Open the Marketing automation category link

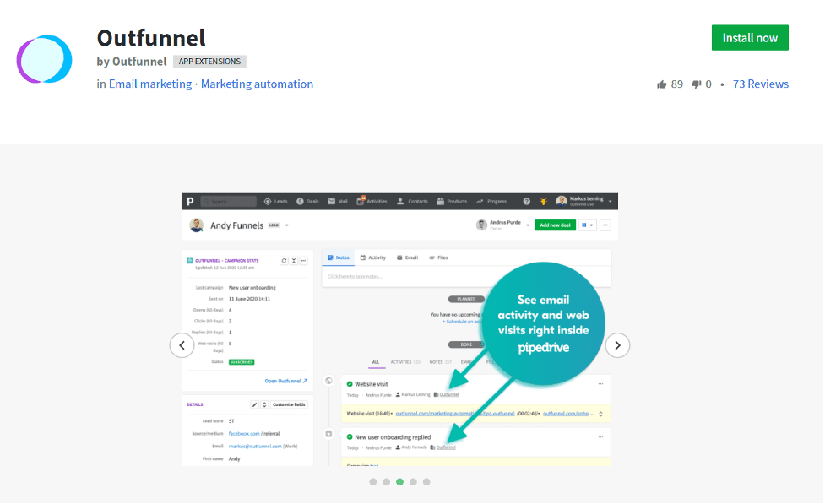click(x=257, y=84)
